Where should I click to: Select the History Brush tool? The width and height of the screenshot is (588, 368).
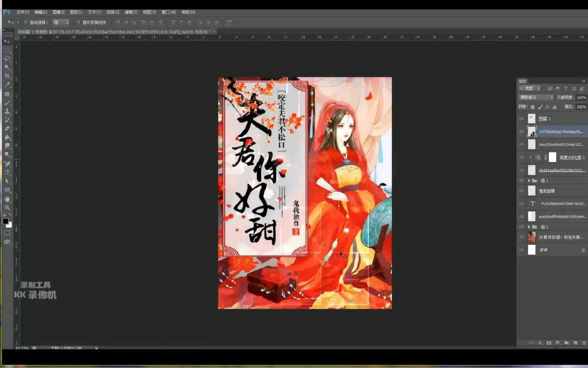click(x=7, y=120)
